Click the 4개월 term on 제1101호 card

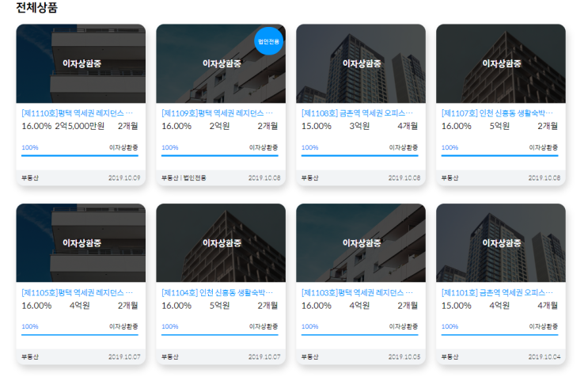(548, 306)
